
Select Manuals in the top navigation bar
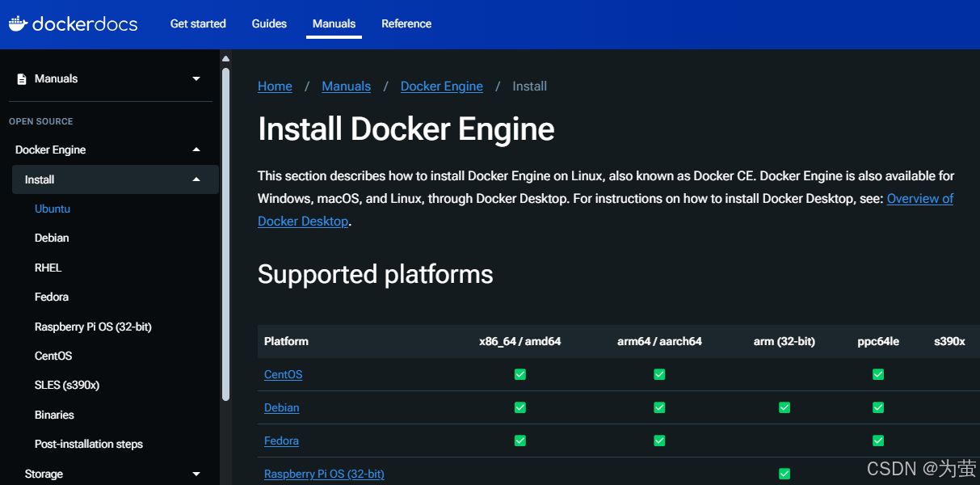(x=334, y=23)
